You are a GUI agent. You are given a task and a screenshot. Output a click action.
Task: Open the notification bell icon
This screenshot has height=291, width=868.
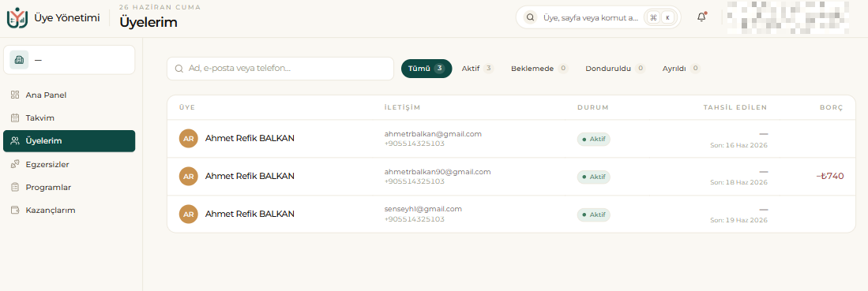tap(701, 17)
